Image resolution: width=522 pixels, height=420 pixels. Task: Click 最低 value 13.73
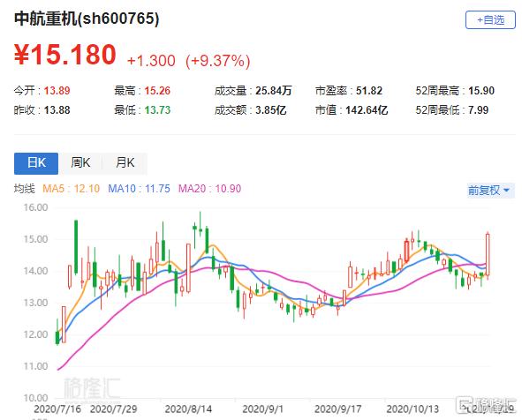[157, 110]
